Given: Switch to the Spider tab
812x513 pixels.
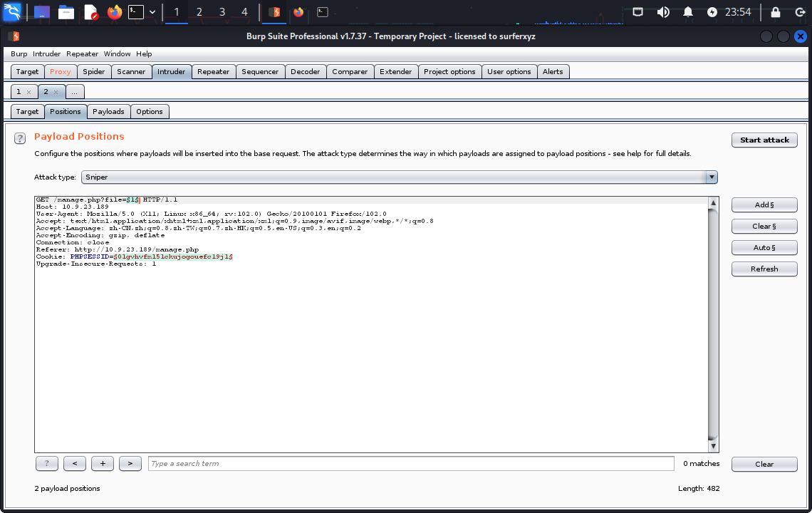Looking at the screenshot, I should (x=94, y=71).
